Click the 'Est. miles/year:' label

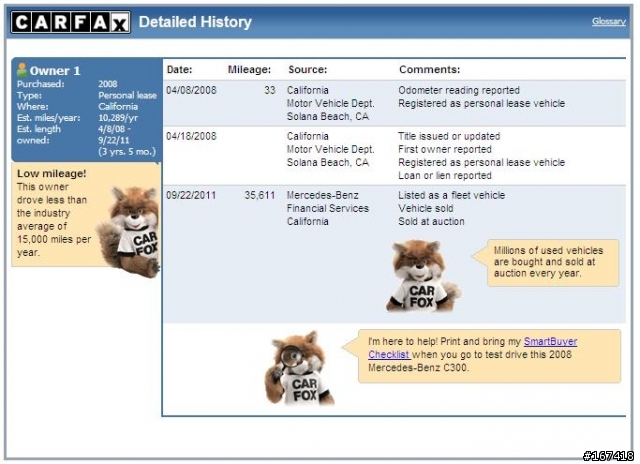point(49,118)
